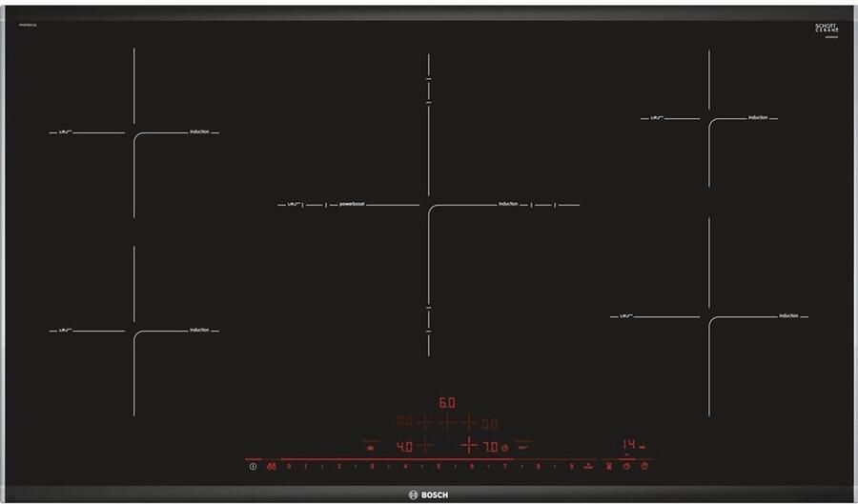858x504 pixels.
Task: Tap the bright cross beside 7.0
Action: pos(469,446)
